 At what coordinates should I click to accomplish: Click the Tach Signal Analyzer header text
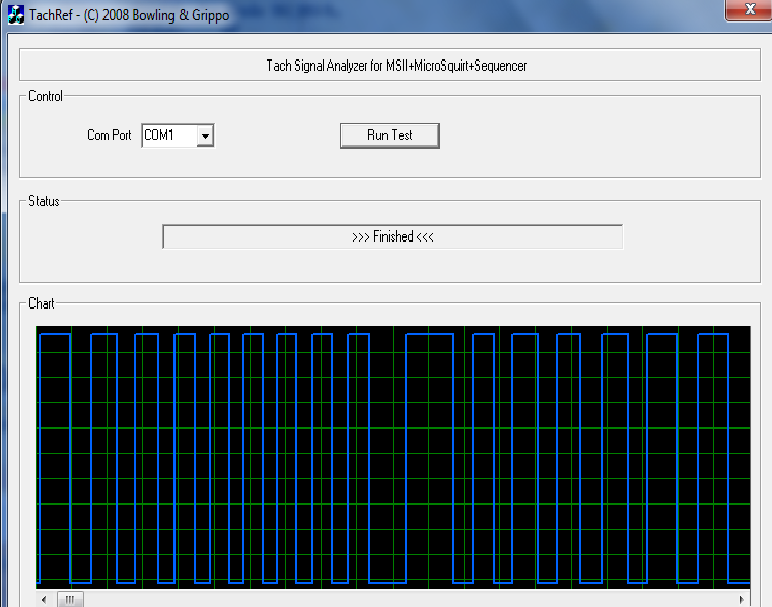coord(396,65)
